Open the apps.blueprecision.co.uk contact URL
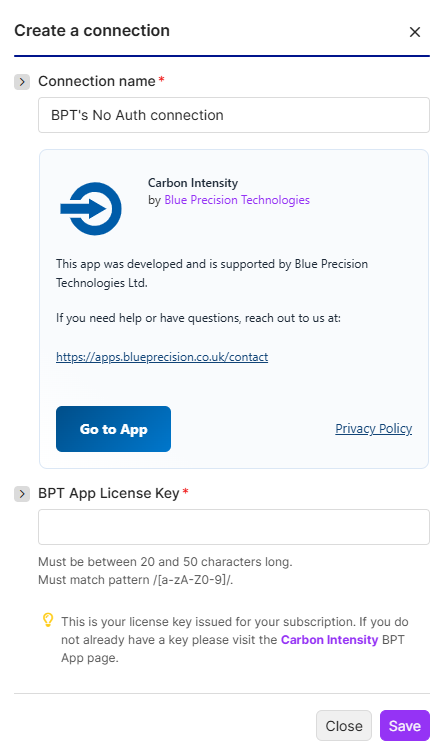The width and height of the screenshot is (444, 755). (162, 357)
